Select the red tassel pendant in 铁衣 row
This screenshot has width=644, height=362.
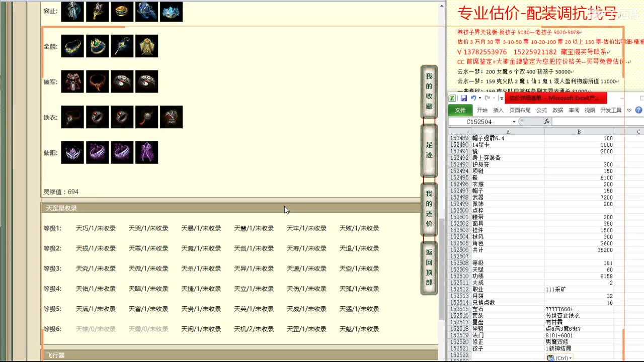tap(146, 117)
